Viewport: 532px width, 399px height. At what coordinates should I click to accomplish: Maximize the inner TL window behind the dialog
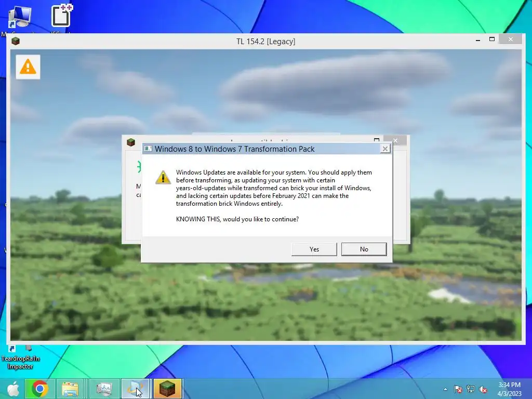click(377, 140)
